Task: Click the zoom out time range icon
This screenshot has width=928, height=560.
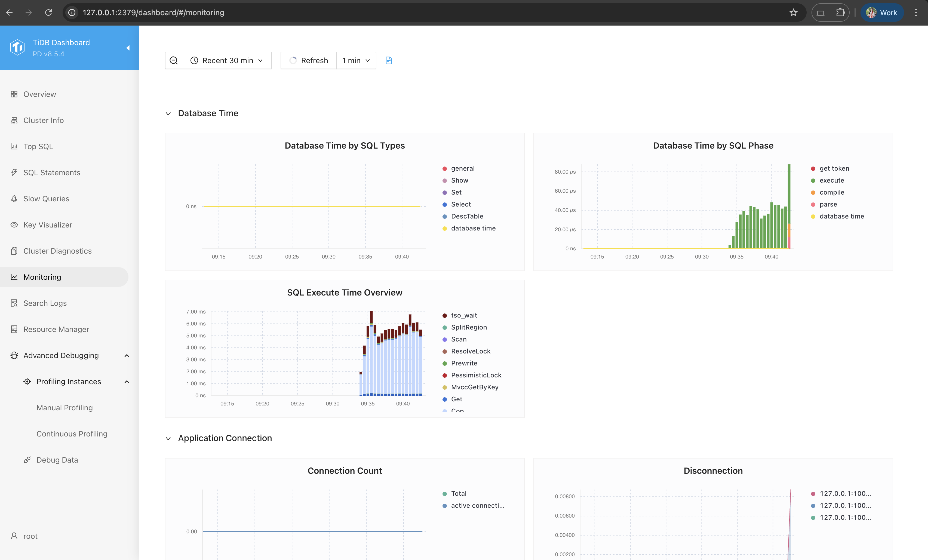Action: click(174, 61)
